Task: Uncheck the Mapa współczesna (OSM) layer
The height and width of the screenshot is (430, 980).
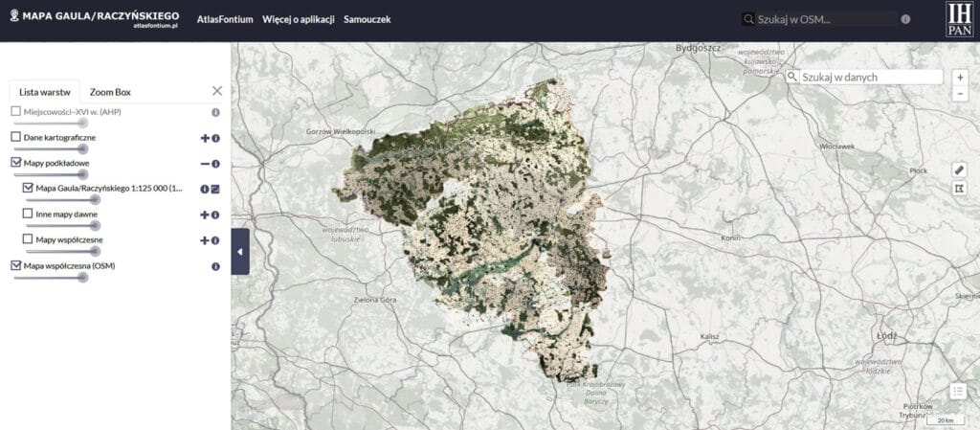Action: point(15,265)
